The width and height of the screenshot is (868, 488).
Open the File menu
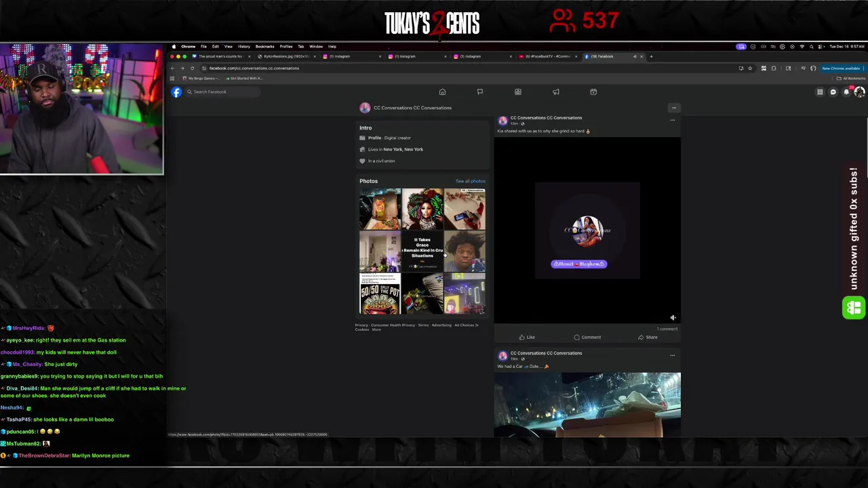tap(203, 47)
